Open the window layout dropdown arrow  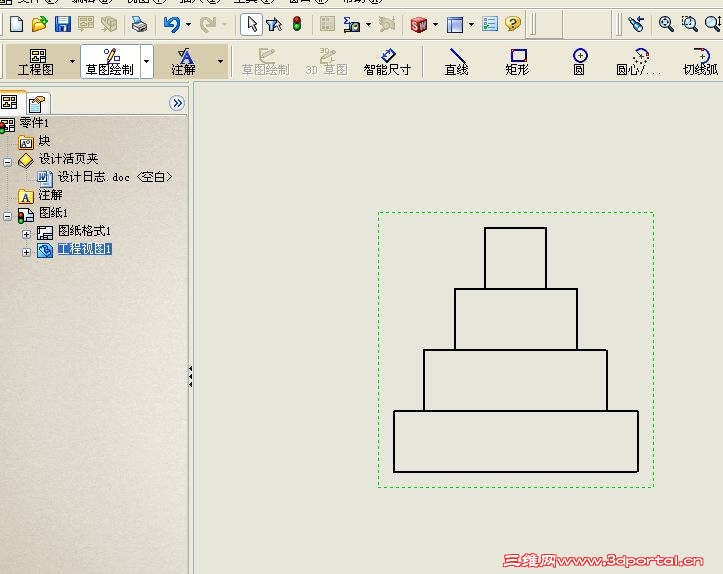pyautogui.click(x=471, y=24)
